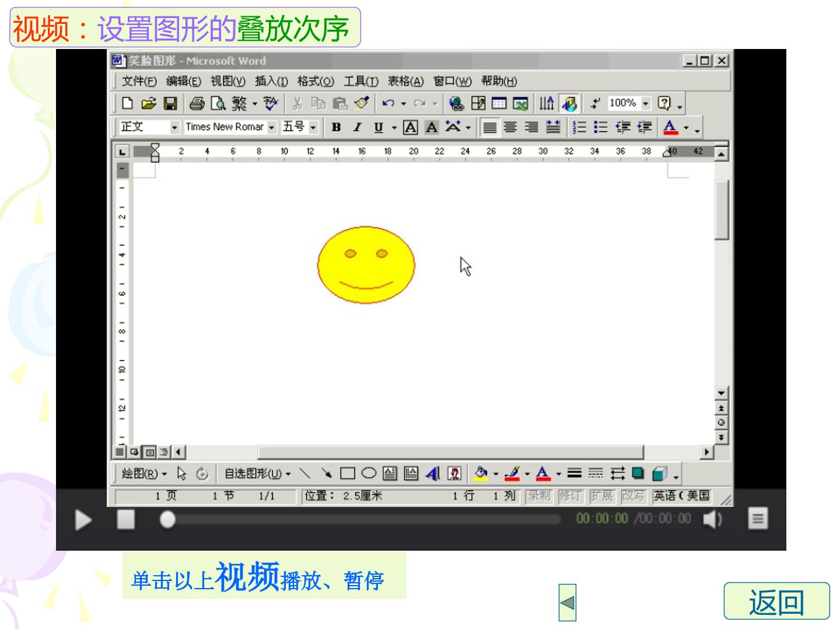Select the Oval drawing tool

point(369,474)
